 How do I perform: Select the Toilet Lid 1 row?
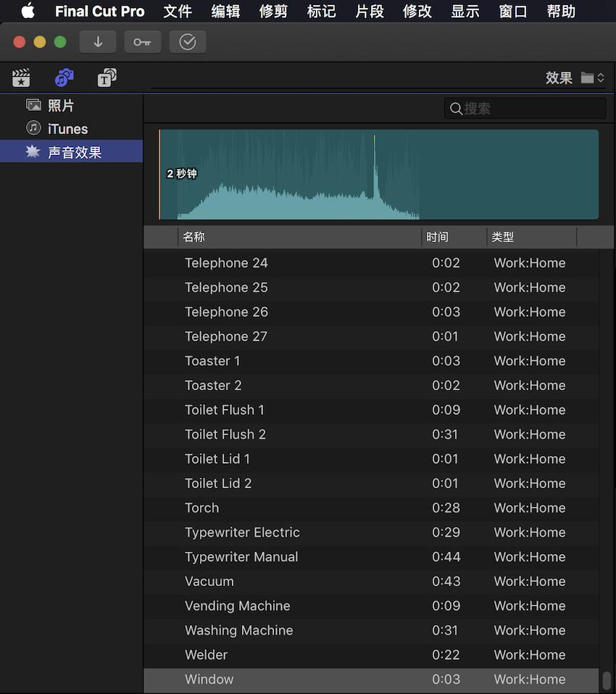(371, 459)
